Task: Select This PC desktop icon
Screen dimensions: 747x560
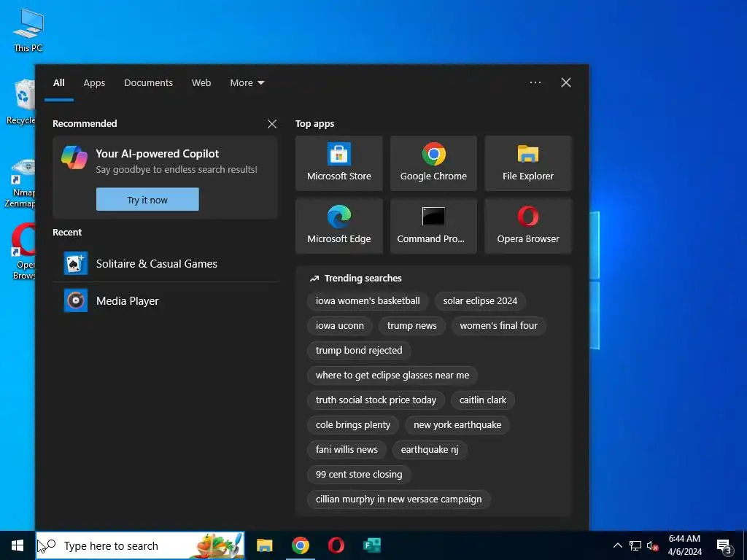Action: (28, 31)
